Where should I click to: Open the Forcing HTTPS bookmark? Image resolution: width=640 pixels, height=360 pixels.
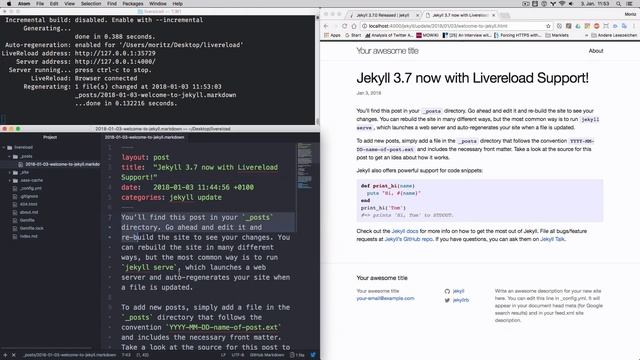tap(518, 36)
